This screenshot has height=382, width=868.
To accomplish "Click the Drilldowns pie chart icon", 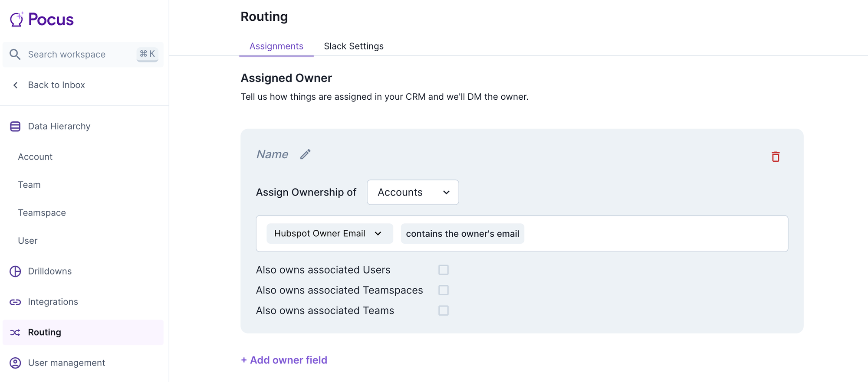I will pyautogui.click(x=15, y=271).
